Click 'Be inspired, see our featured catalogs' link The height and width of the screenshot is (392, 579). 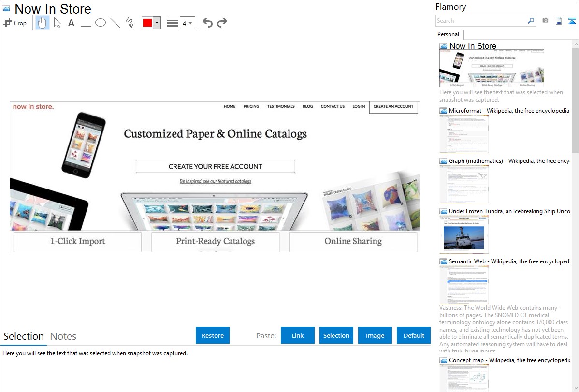tap(215, 181)
